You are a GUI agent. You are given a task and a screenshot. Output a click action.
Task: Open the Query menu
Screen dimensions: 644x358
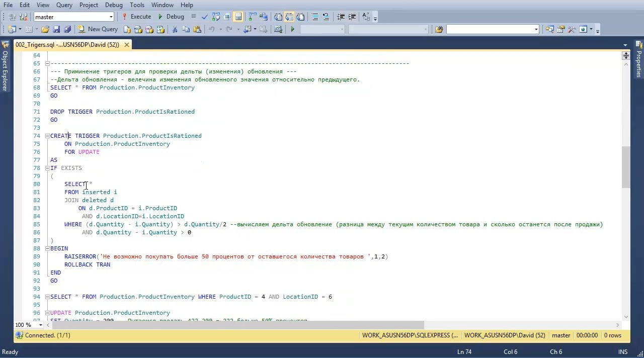64,5
